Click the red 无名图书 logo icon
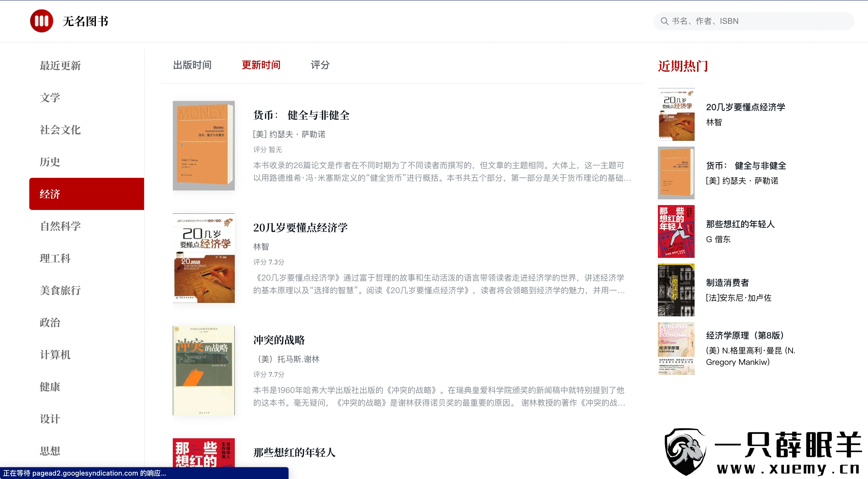The image size is (868, 479). (41, 21)
